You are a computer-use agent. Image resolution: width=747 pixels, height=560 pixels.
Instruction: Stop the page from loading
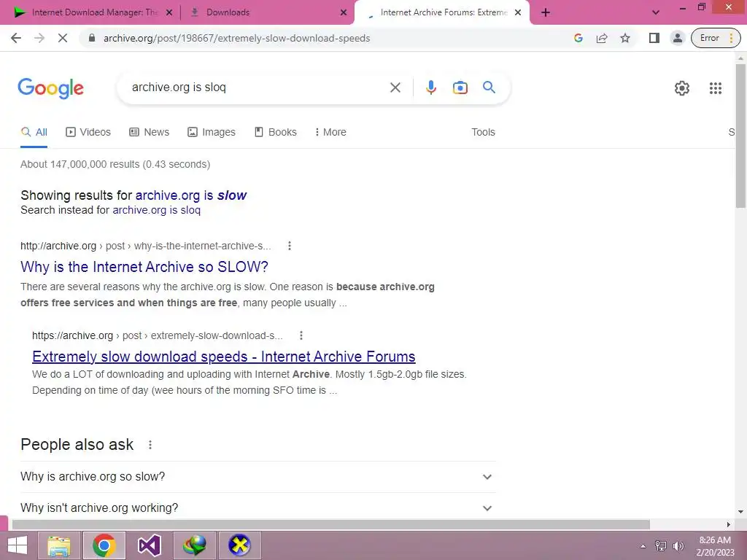pos(63,38)
